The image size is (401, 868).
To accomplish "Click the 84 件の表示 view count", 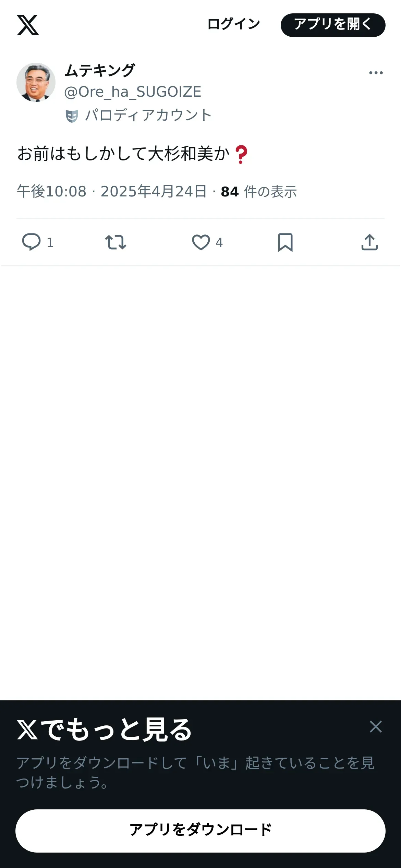I will (x=259, y=192).
